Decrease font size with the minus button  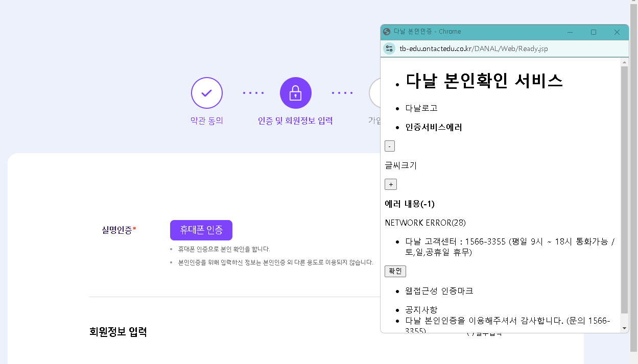pos(390,146)
